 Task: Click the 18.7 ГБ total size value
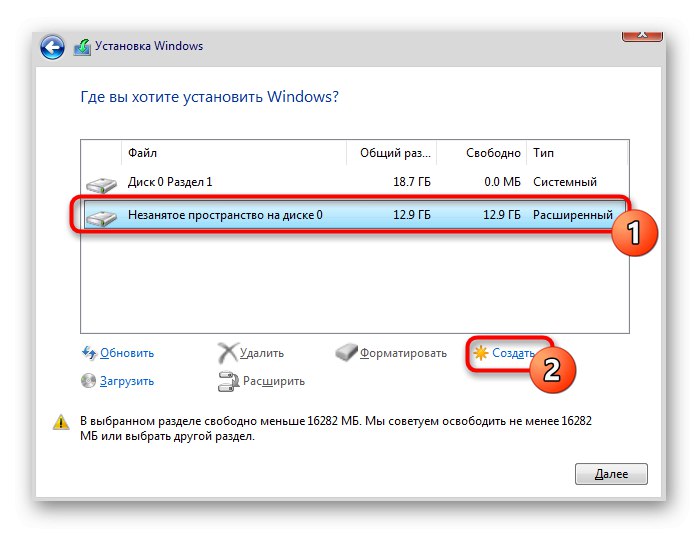click(412, 182)
